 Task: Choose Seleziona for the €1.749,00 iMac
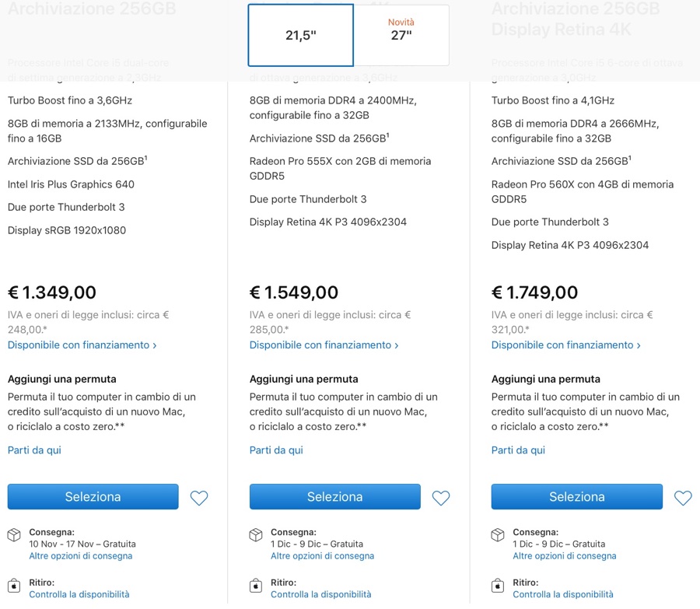click(x=576, y=497)
